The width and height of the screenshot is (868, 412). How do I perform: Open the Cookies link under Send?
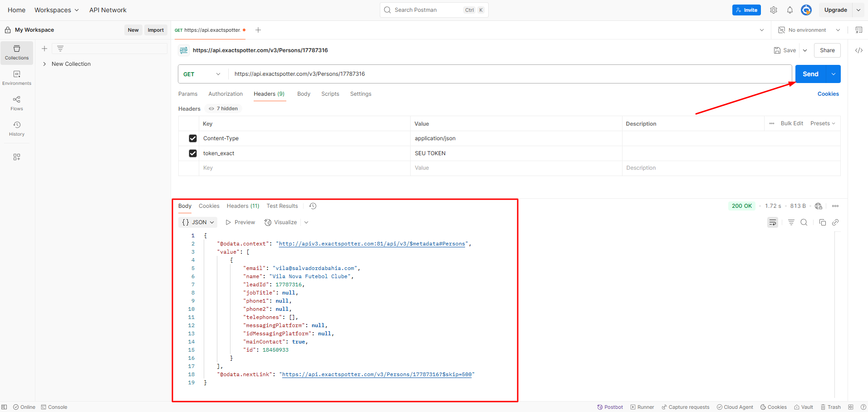point(828,94)
